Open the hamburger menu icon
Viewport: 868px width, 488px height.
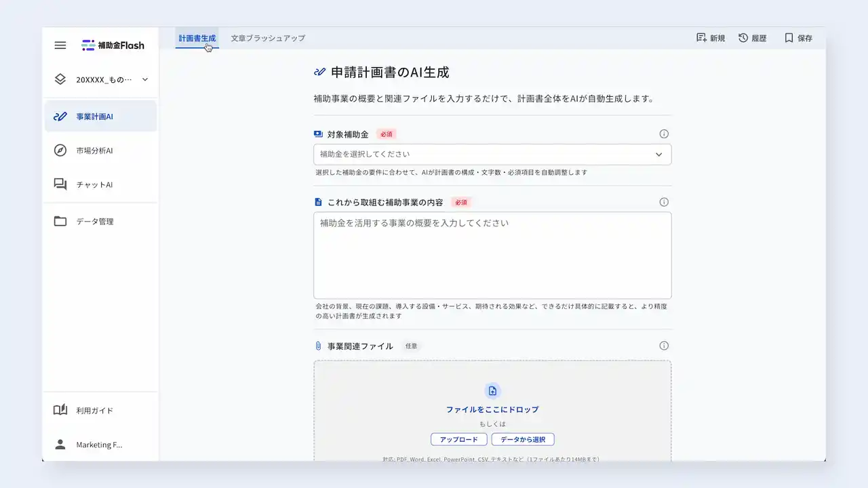point(60,45)
